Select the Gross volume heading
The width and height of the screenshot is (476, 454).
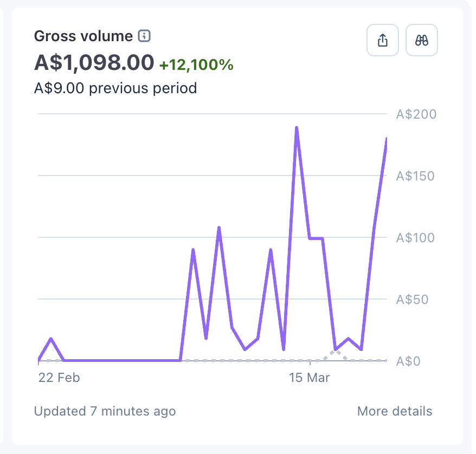[83, 36]
